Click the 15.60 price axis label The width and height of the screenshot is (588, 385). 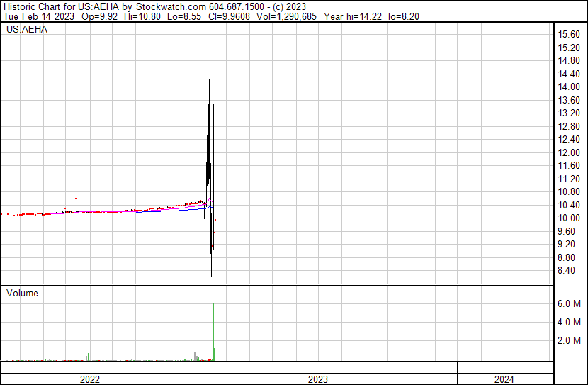pos(569,34)
